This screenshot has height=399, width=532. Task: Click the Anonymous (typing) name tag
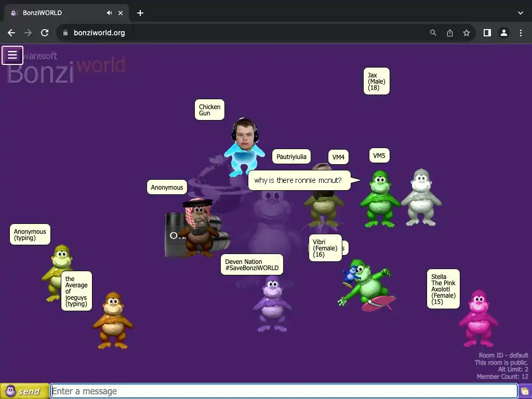coord(30,234)
